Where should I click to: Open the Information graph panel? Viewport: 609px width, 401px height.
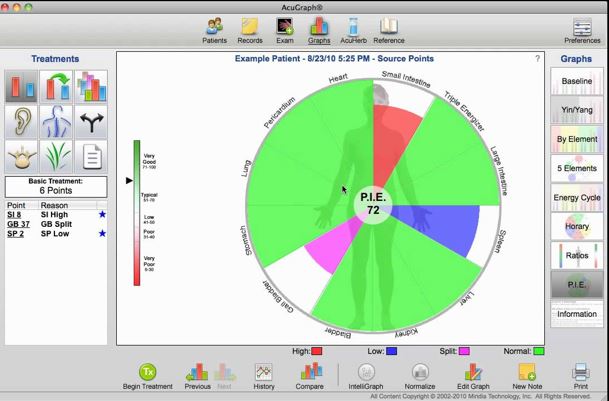(577, 314)
